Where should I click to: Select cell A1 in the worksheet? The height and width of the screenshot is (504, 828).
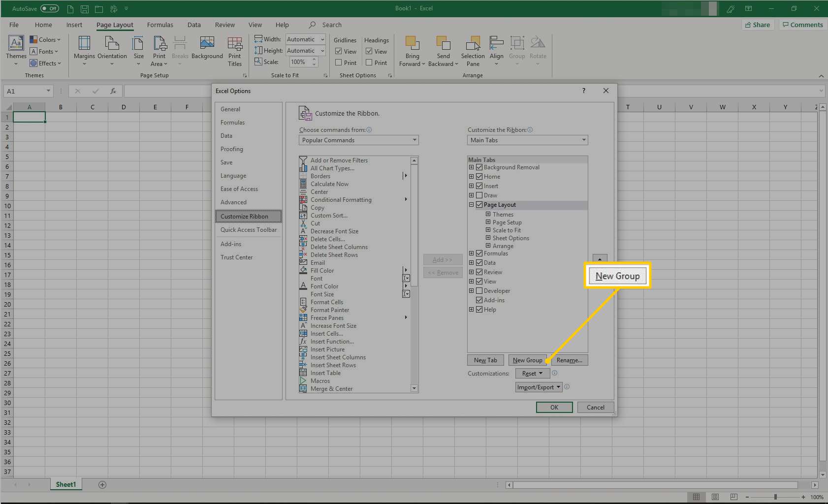coord(30,117)
